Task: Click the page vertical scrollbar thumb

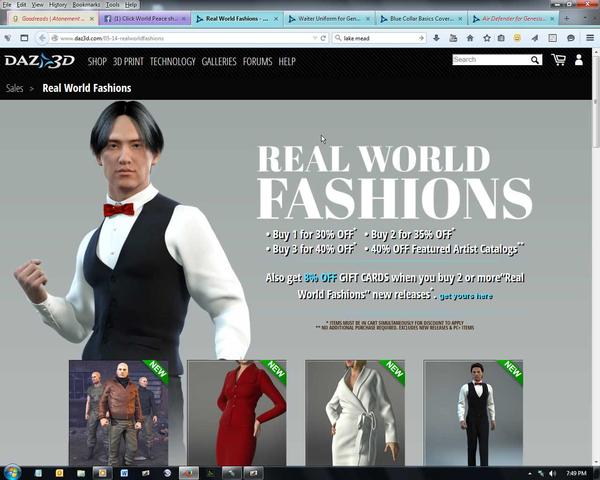Action: click(596, 100)
